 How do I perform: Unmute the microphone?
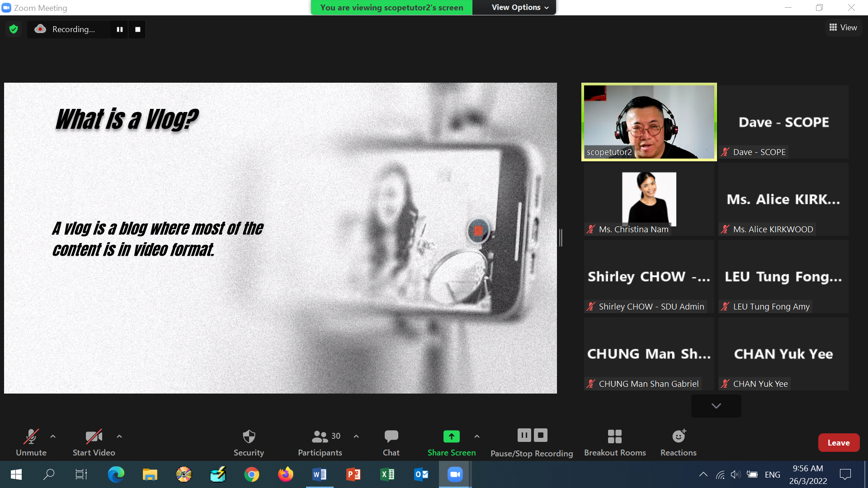(x=31, y=436)
